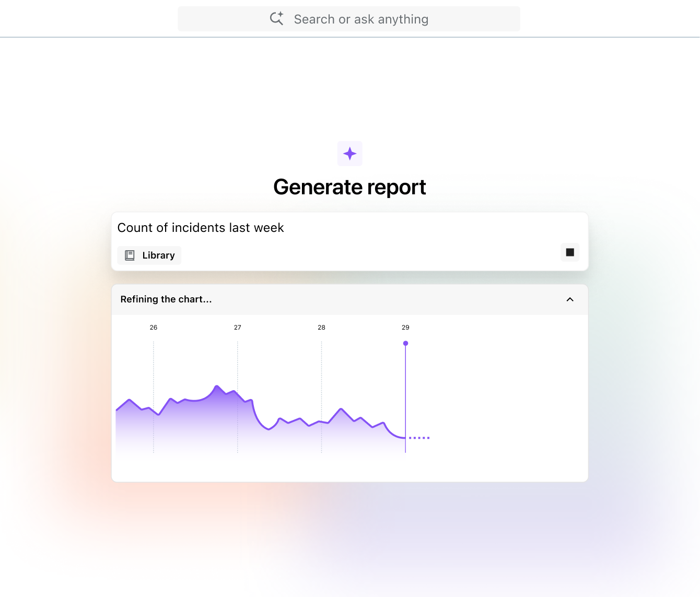700x597 pixels.
Task: Stop generation with the black square button
Action: point(570,252)
